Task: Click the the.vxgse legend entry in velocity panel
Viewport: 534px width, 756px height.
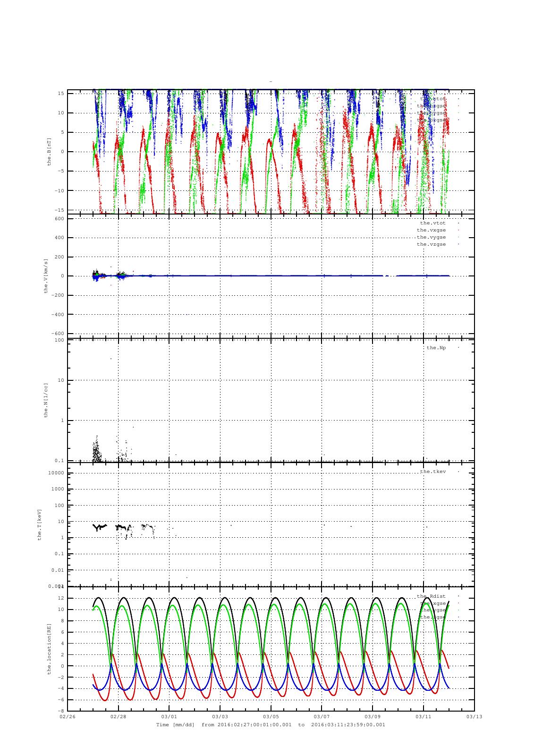Action: pos(431,230)
